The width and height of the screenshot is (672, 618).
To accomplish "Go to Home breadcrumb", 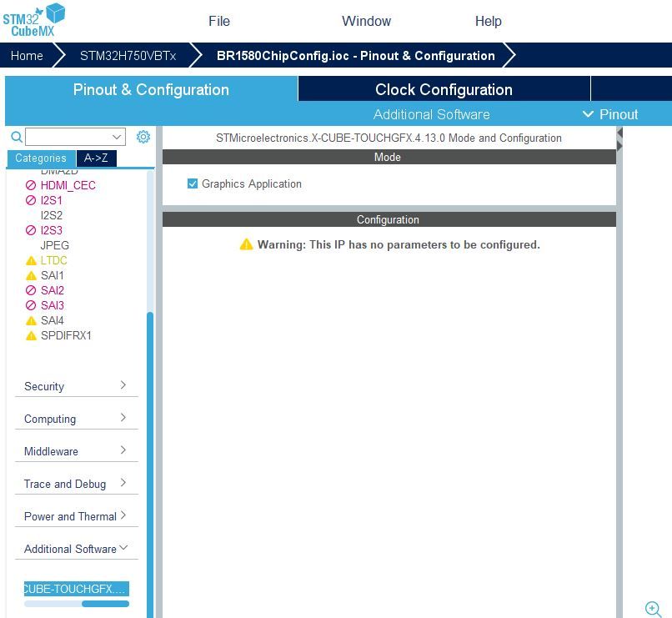I will click(x=27, y=56).
